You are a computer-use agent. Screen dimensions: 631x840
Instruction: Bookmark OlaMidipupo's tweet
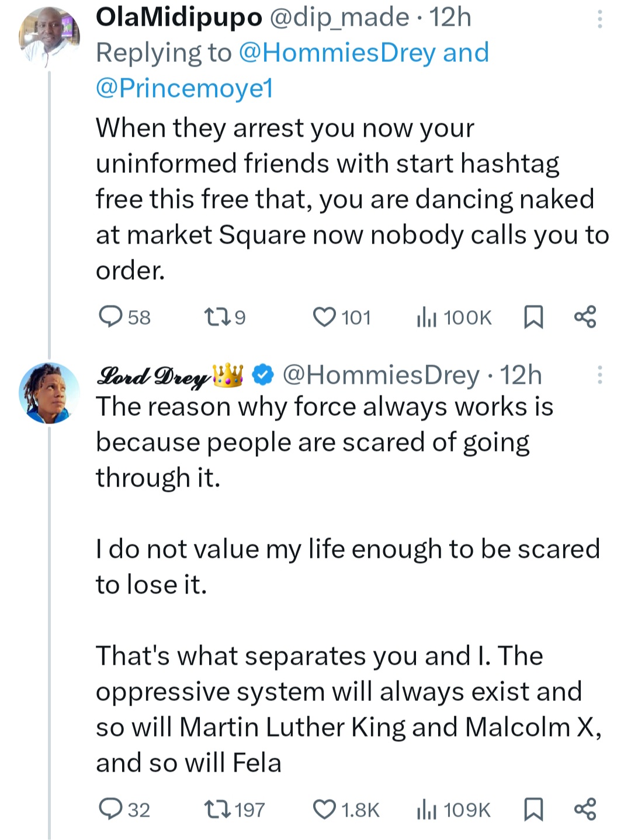[533, 317]
